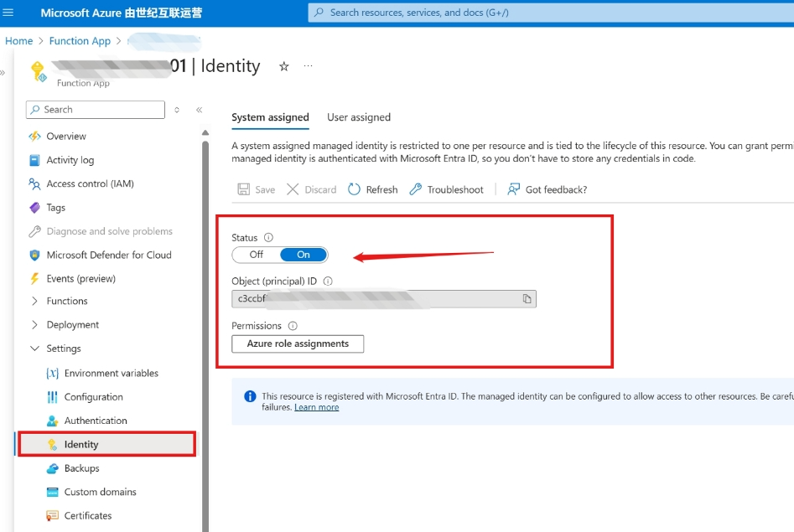The width and height of the screenshot is (794, 532).
Task: Click the Authentication user icon
Action: coord(52,421)
